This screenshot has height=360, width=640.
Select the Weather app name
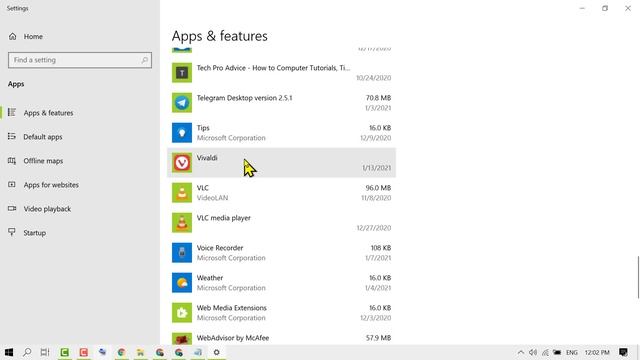(x=210, y=278)
